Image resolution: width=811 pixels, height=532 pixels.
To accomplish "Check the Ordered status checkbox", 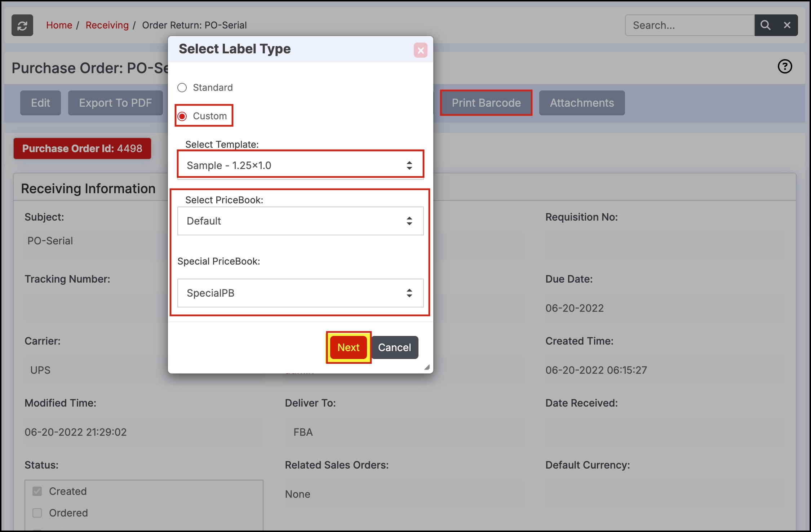I will tap(37, 513).
